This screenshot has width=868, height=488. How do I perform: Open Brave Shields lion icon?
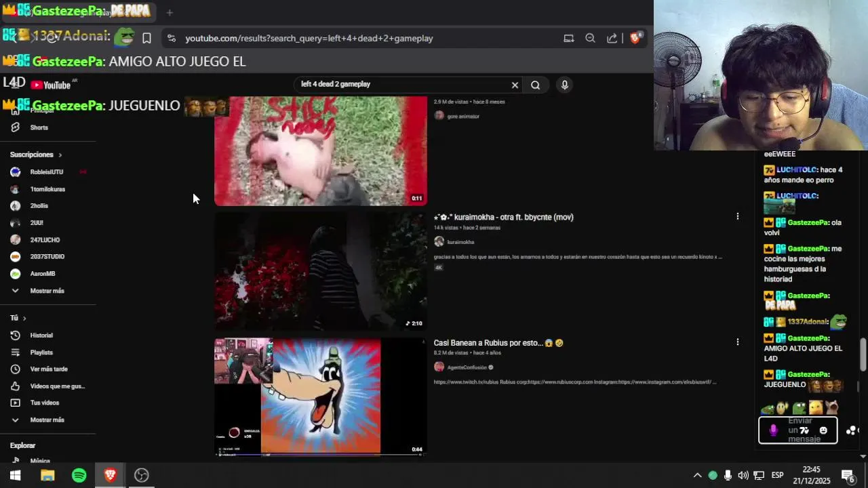tap(635, 39)
